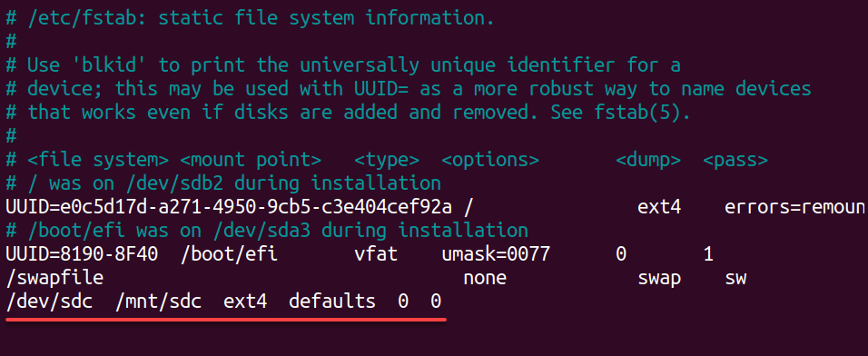Screen dimensions: 868x356
Task: Click the sw option on swapfile line
Action: 735,277
